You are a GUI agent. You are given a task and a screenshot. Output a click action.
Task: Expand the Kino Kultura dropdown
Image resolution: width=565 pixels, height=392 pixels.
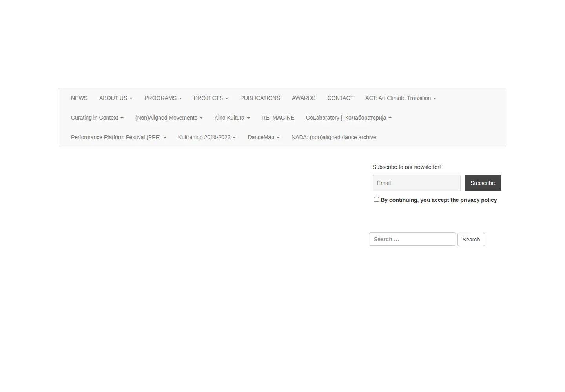(232, 118)
